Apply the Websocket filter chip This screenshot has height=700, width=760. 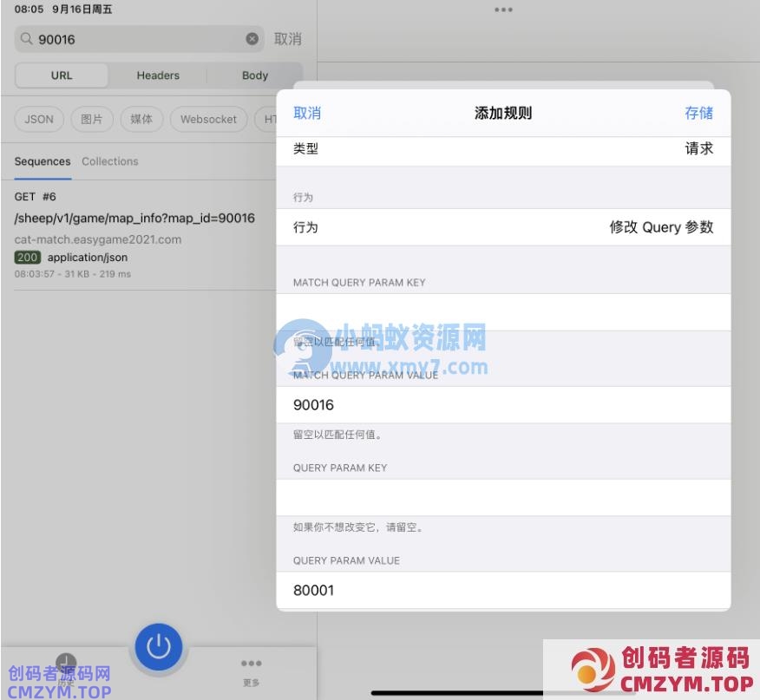tap(208, 120)
